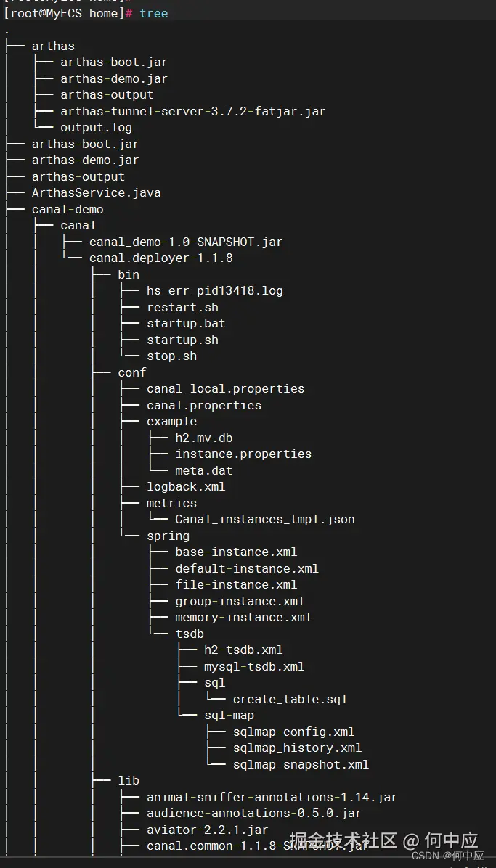This screenshot has width=496, height=868.
Task: Select ArthasService.java in the tree
Action: click(x=96, y=193)
